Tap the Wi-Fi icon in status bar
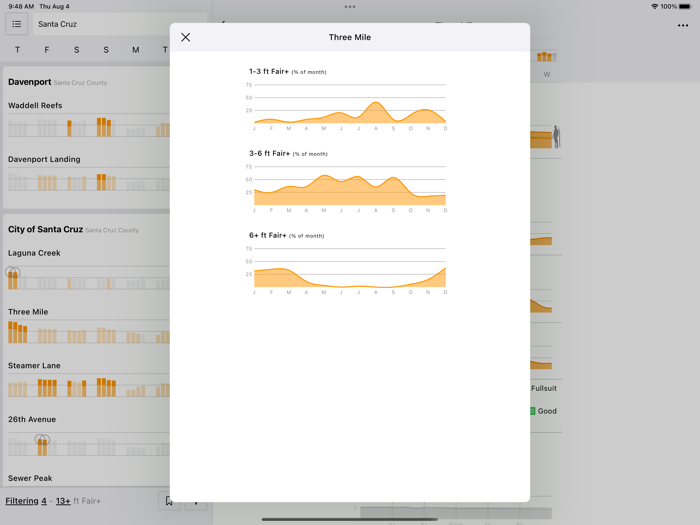The height and width of the screenshot is (525, 700). point(654,7)
